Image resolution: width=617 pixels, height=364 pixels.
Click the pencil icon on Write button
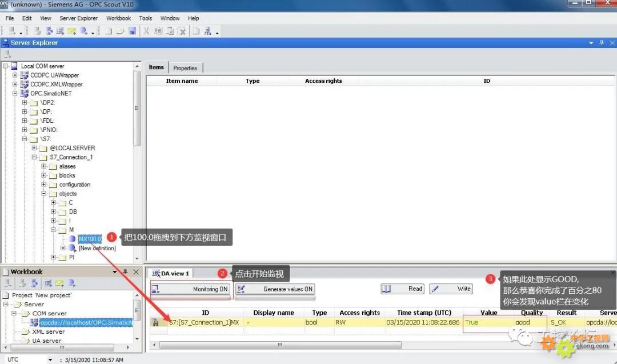[435, 289]
